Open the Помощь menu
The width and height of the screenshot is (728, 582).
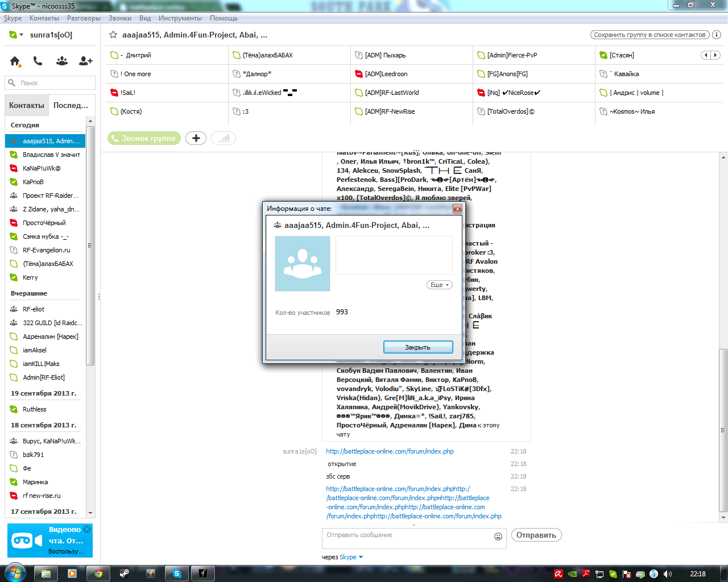click(224, 18)
